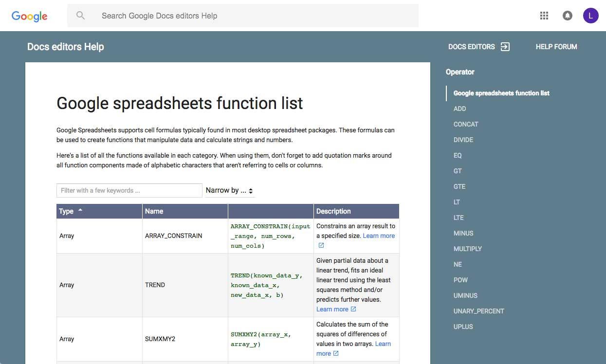606x364 pixels.
Task: Open Learn more for ARRAY_CONSTRAIN
Action: click(379, 236)
